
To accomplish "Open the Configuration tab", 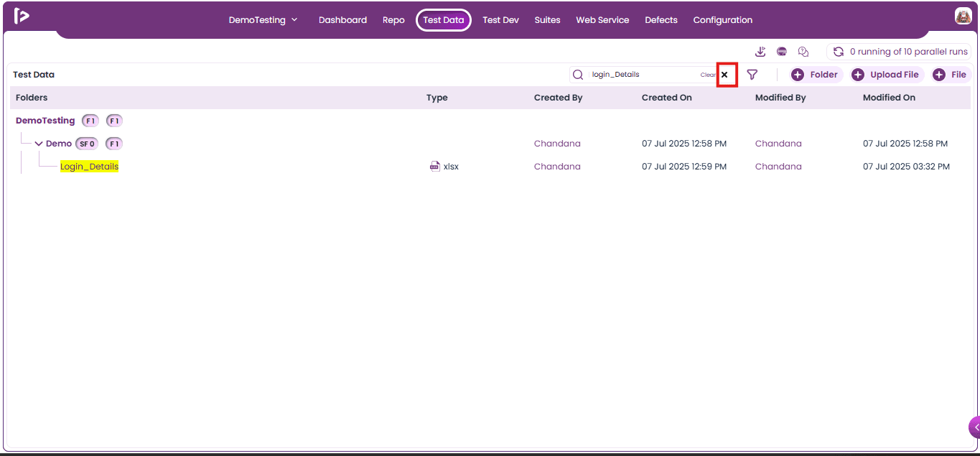I will (x=723, y=20).
